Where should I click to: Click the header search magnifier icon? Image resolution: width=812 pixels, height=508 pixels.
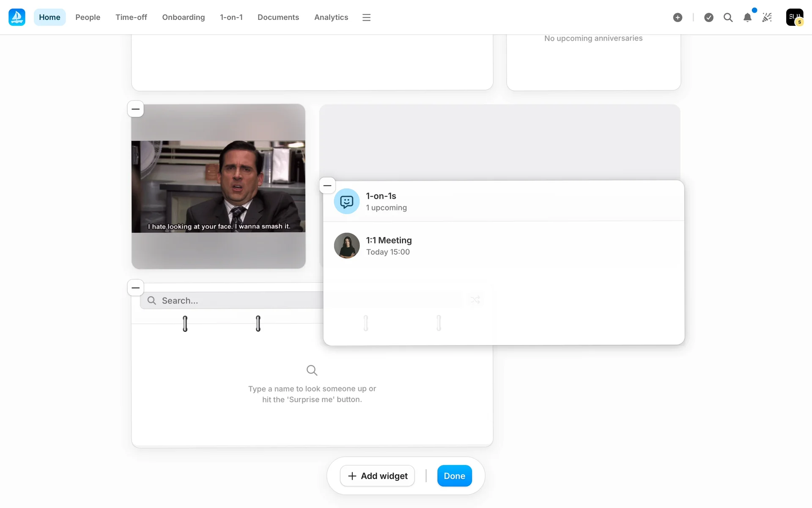click(x=728, y=17)
